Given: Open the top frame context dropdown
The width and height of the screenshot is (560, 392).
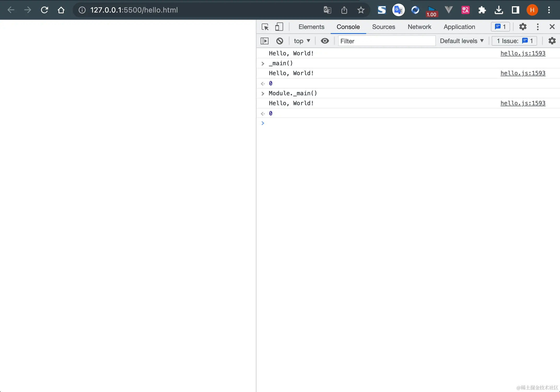Looking at the screenshot, I should pyautogui.click(x=302, y=41).
